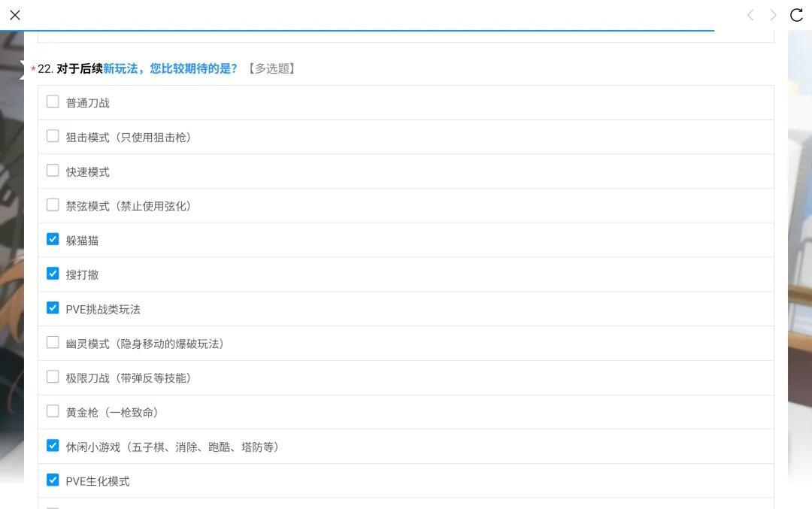Go back with the left arrow icon
This screenshot has height=509, width=812.
coord(750,15)
